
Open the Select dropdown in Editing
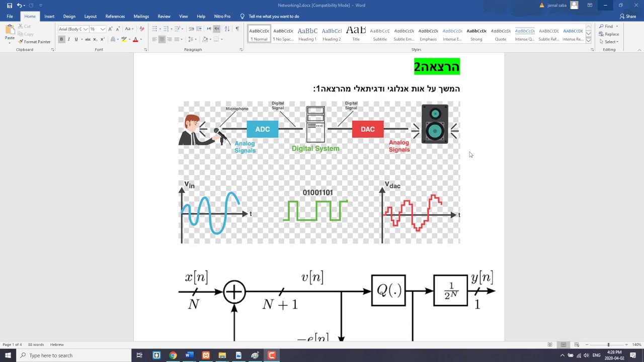pyautogui.click(x=609, y=42)
